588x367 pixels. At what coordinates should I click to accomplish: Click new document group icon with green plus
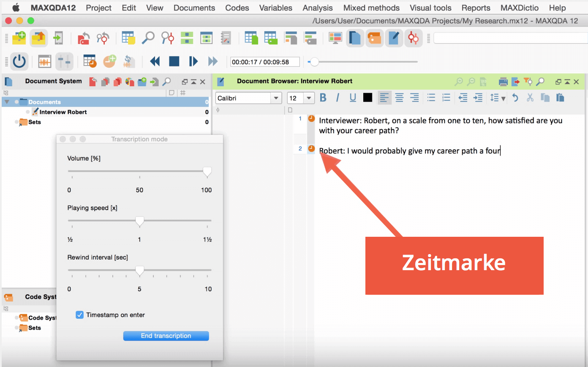pyautogui.click(x=142, y=82)
